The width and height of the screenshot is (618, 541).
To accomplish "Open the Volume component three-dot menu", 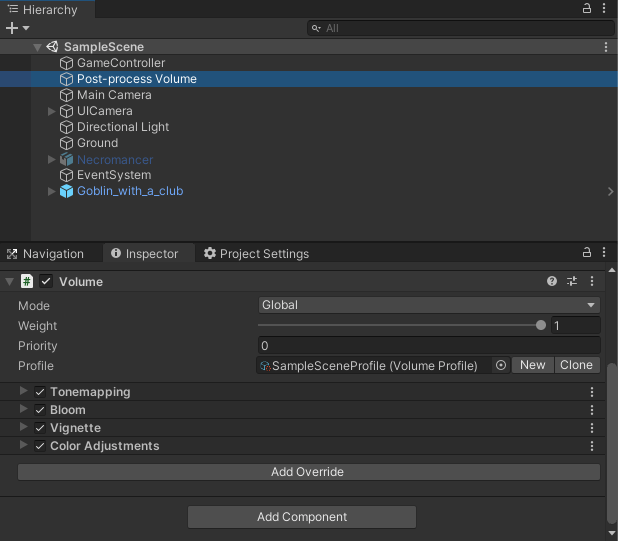I will pos(592,282).
